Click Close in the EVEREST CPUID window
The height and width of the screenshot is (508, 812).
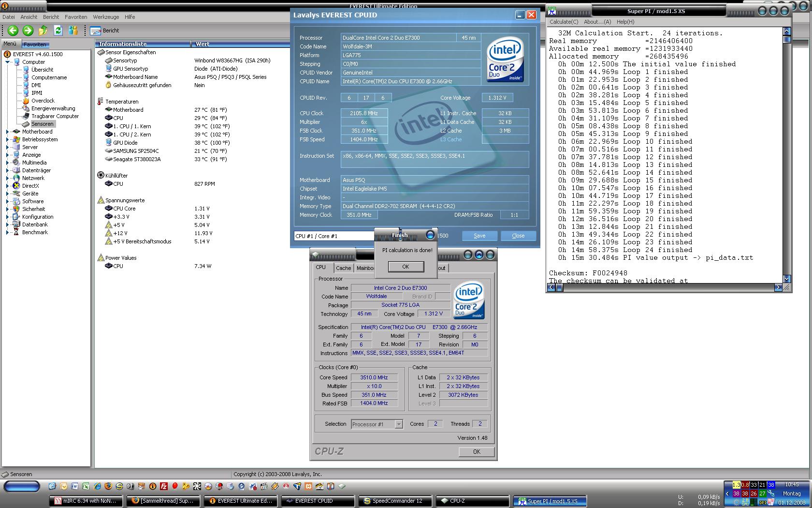pyautogui.click(x=518, y=236)
